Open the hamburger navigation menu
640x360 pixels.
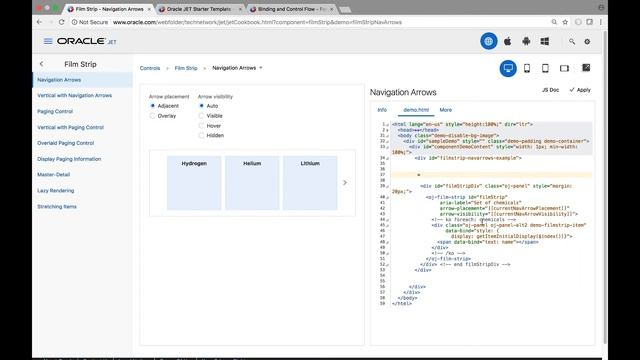[x=48, y=41]
